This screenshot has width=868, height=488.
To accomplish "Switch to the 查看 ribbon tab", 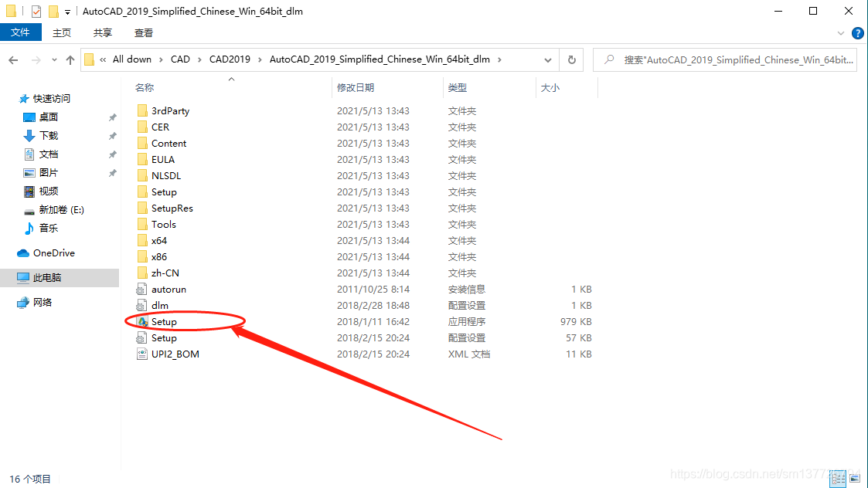I will [143, 33].
